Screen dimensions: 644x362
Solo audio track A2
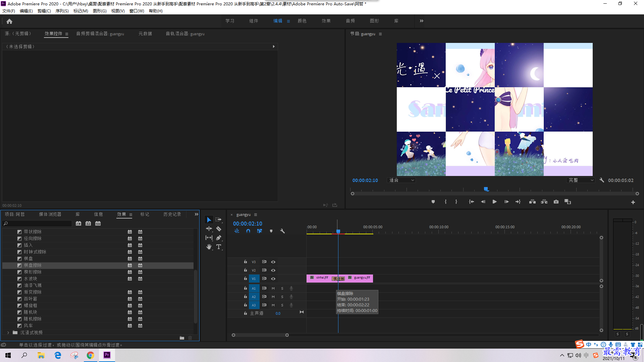[282, 297]
